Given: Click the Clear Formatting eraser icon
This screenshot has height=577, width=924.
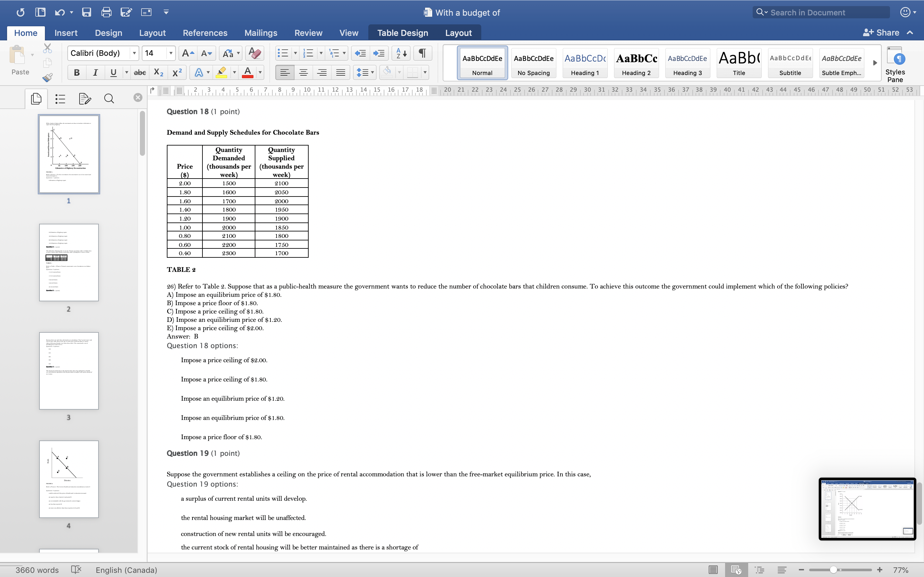Looking at the screenshot, I should pyautogui.click(x=254, y=53).
